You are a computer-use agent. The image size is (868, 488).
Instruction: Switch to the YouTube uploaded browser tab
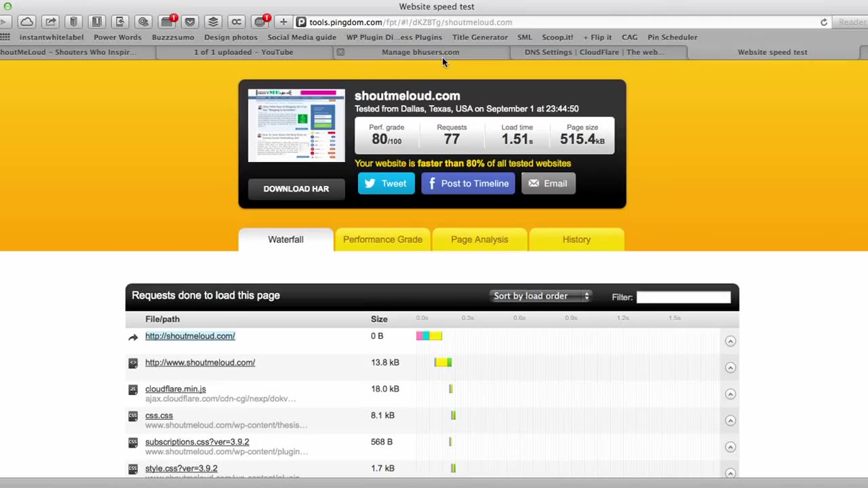point(243,52)
